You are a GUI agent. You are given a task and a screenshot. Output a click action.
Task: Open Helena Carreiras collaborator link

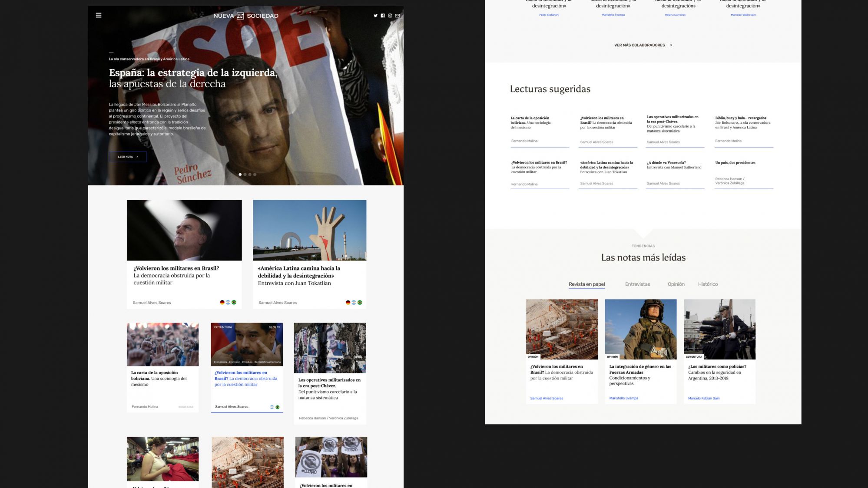coord(675,15)
